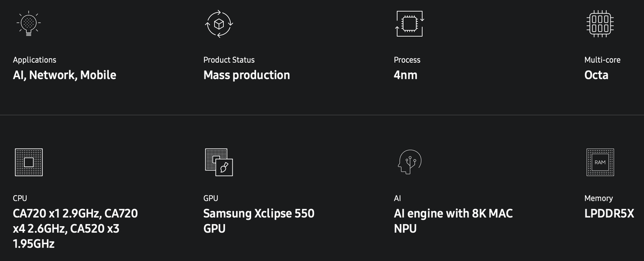Click the RAM memory chip icon
Image resolution: width=644 pixels, height=261 pixels.
600,161
